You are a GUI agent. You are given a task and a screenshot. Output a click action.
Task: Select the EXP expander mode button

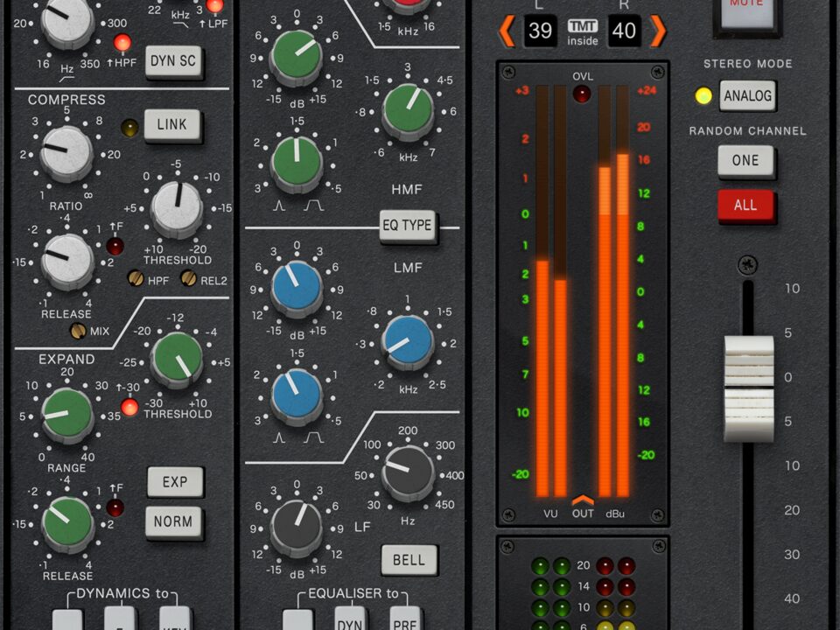point(174,482)
